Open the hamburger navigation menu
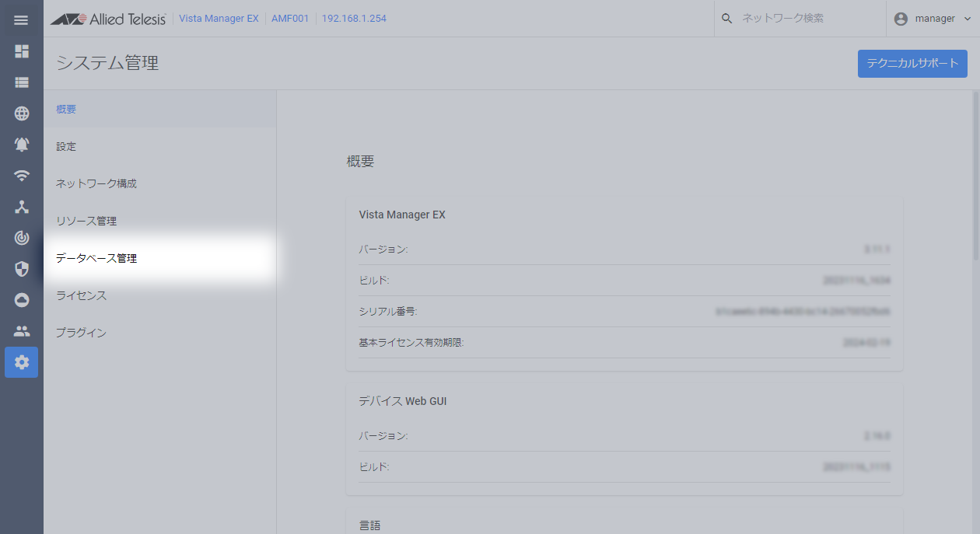 click(x=21, y=19)
